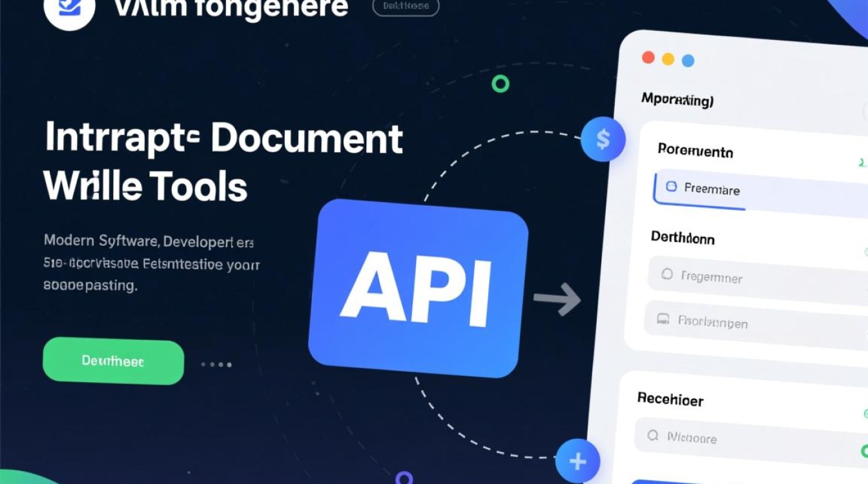Click the blue checkmark logo icon
The width and height of the screenshot is (868, 484).
[x=69, y=8]
